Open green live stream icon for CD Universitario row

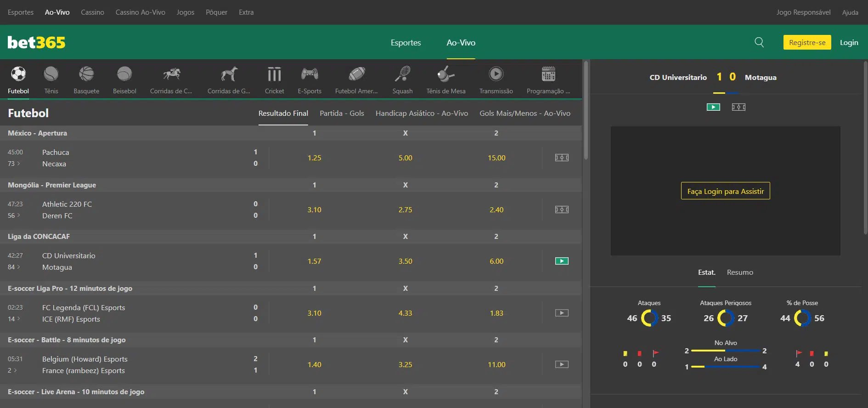[562, 261]
